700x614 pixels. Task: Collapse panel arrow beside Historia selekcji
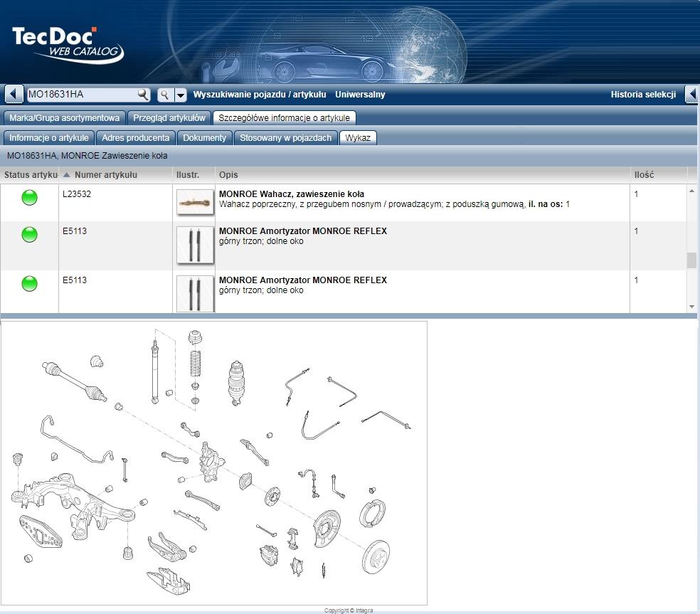(x=692, y=94)
